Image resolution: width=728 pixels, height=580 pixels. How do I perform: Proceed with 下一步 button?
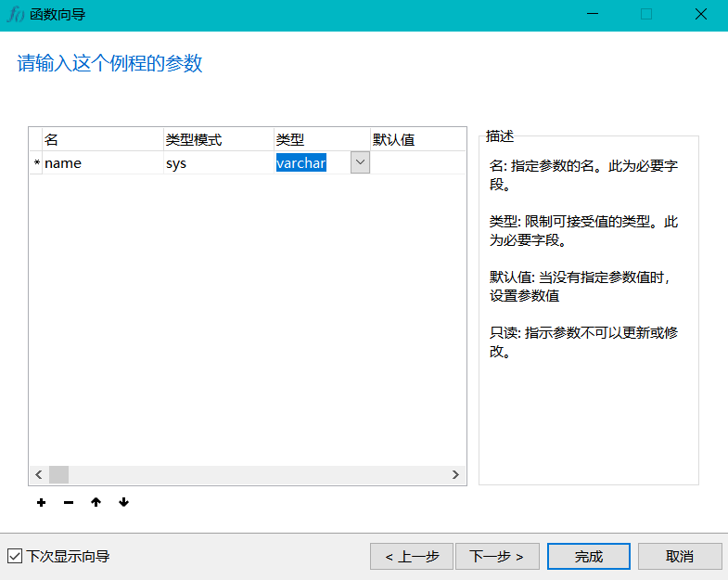(497, 556)
